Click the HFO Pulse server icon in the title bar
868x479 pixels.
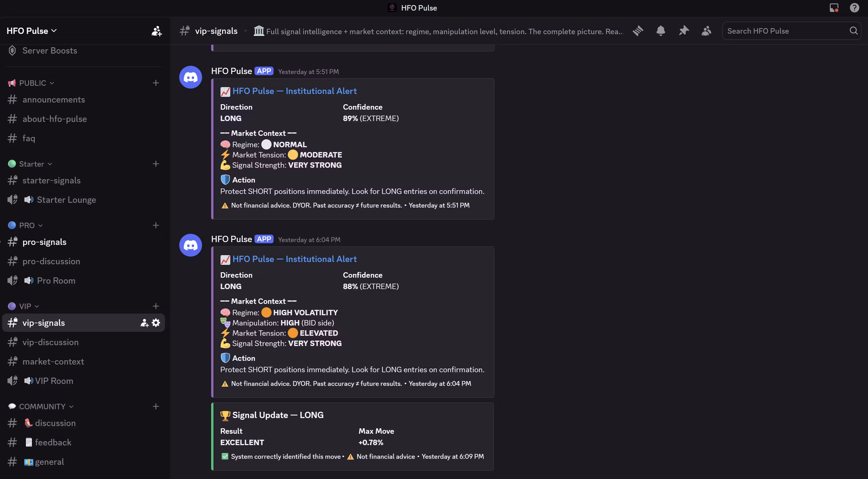(392, 8)
